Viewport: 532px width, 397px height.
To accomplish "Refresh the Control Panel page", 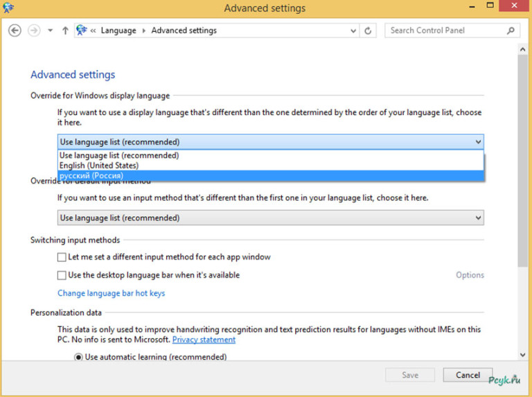I will [x=368, y=30].
